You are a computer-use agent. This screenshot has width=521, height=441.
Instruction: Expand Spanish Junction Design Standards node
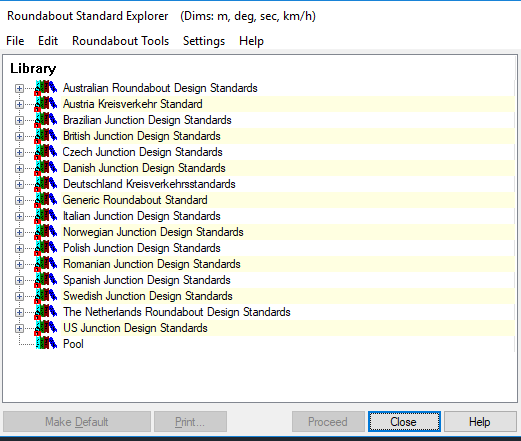click(x=19, y=280)
